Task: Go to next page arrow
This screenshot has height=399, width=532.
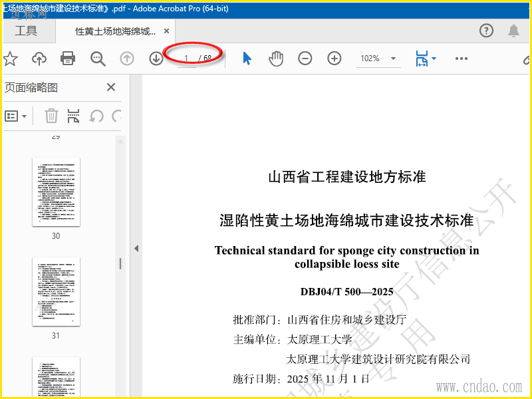Action: point(156,59)
